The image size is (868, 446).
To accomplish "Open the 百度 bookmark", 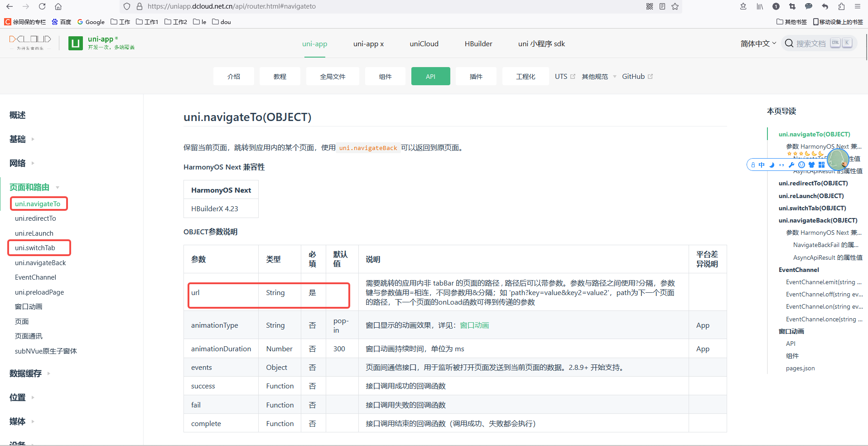I will (x=61, y=22).
